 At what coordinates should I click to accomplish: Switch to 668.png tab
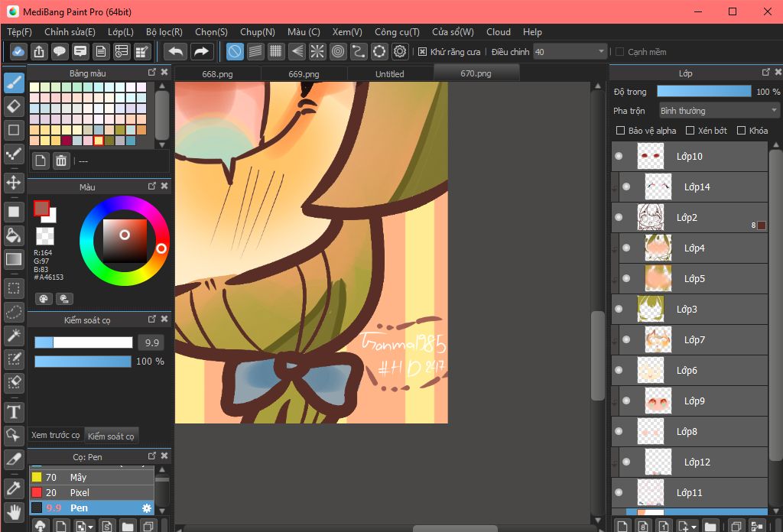217,74
